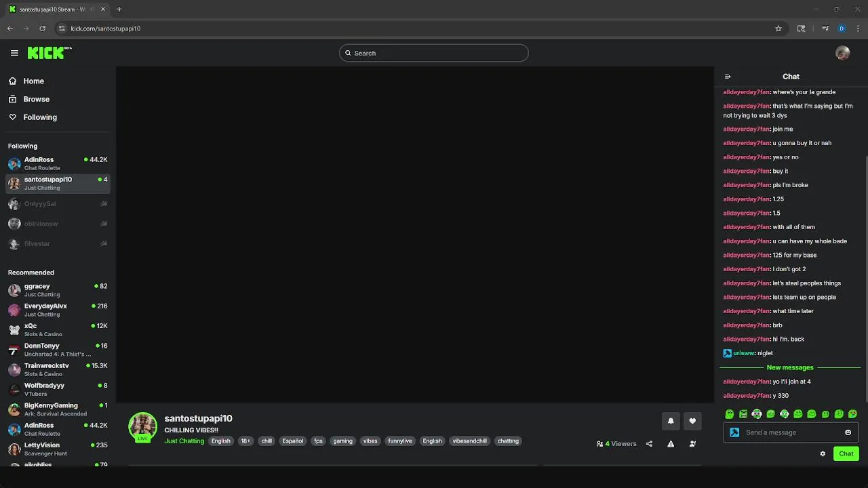The height and width of the screenshot is (488, 868).
Task: Go back to previous page
Action: tap(10, 28)
